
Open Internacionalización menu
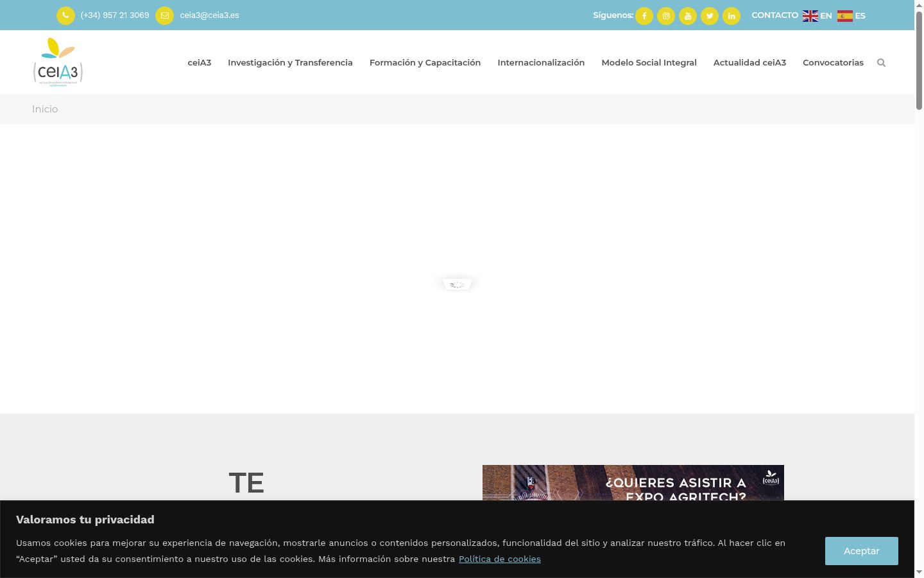[x=541, y=62]
